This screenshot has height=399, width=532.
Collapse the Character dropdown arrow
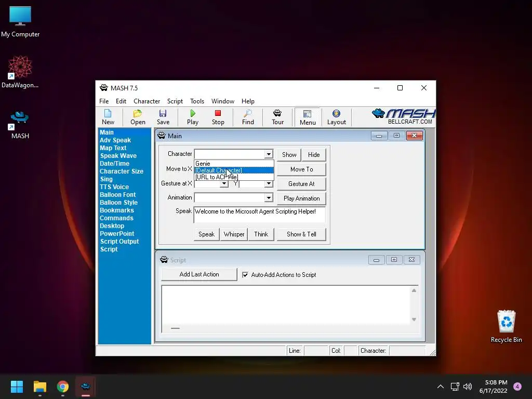269,154
